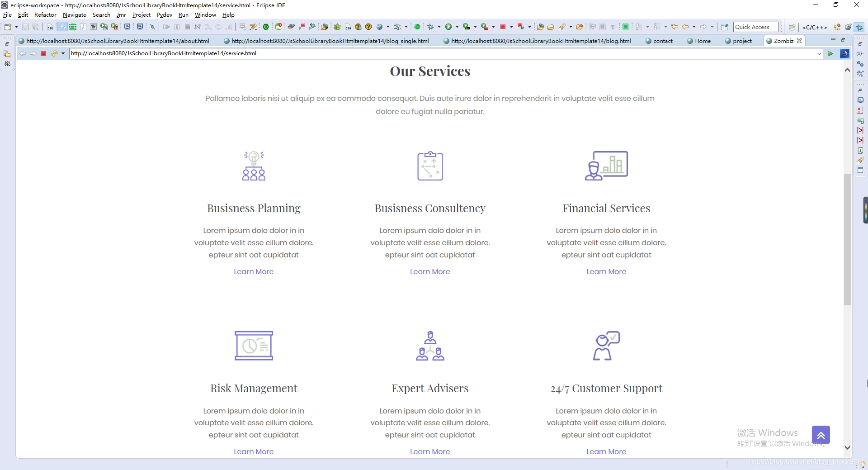Click Learn More under 24/7 Customer Support
868x470 pixels.
click(x=606, y=451)
